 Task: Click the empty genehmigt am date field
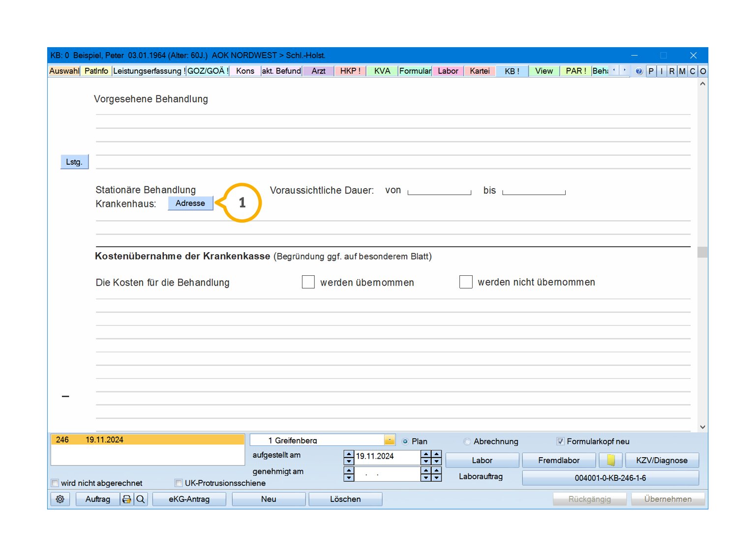pos(388,474)
